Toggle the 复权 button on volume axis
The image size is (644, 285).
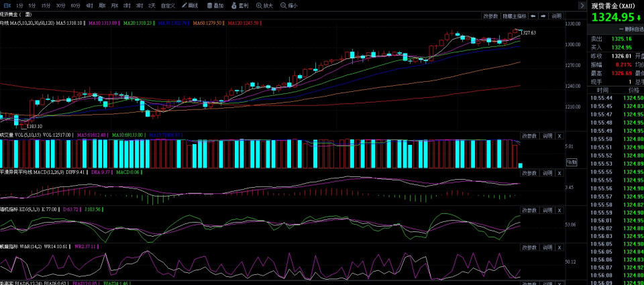[572, 162]
